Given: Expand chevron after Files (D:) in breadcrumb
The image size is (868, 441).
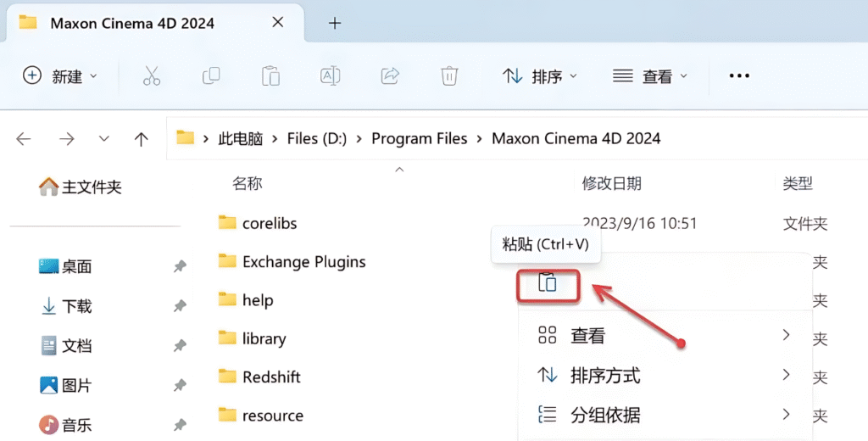Looking at the screenshot, I should (359, 138).
